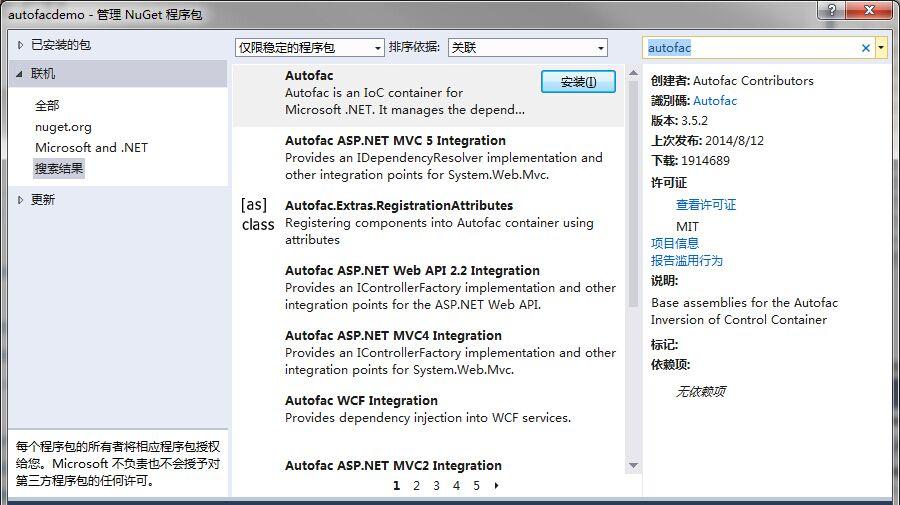Select Autofac.Extras.RegistrationAttributes package
This screenshot has height=505, width=900.
428,223
